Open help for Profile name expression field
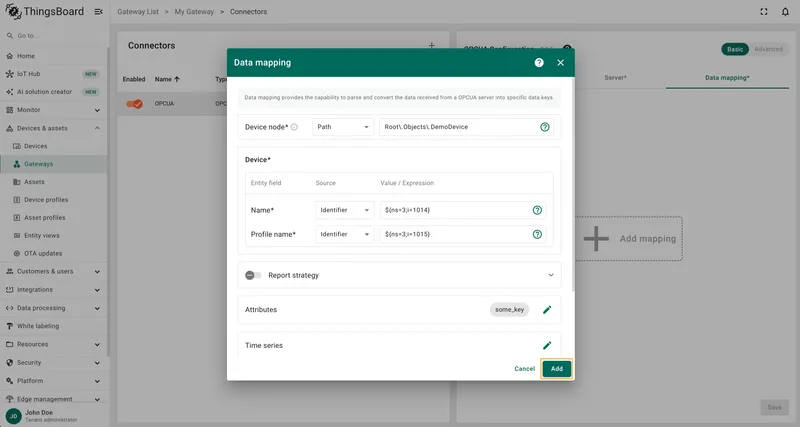Image resolution: width=800 pixels, height=427 pixels. [537, 234]
